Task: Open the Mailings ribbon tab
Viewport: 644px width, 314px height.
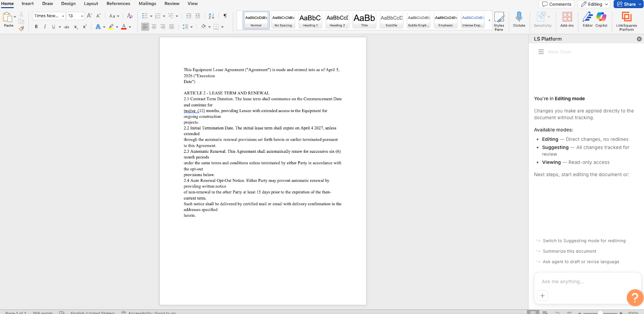Action: tap(147, 4)
